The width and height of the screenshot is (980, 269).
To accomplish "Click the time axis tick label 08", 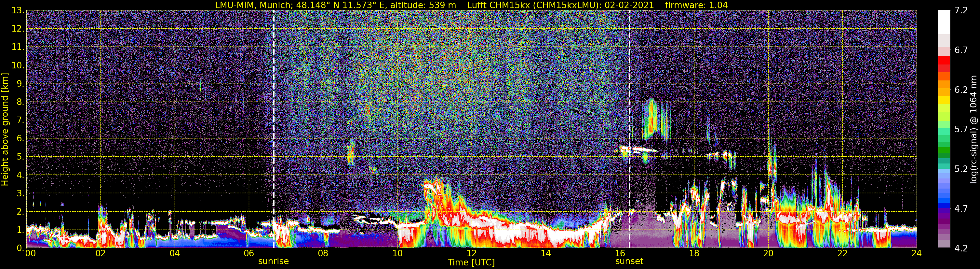I will [323, 254].
